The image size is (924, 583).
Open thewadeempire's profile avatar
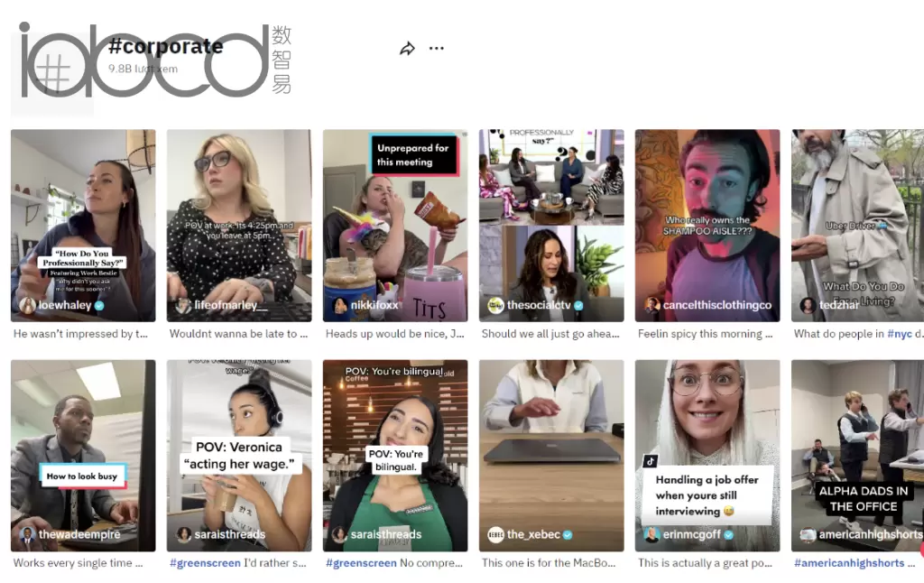(28, 534)
